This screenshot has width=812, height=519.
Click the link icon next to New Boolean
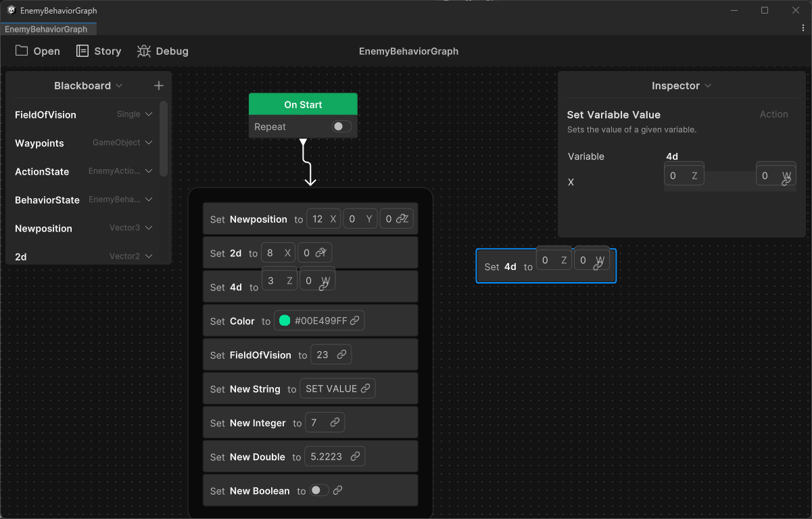[x=337, y=491]
